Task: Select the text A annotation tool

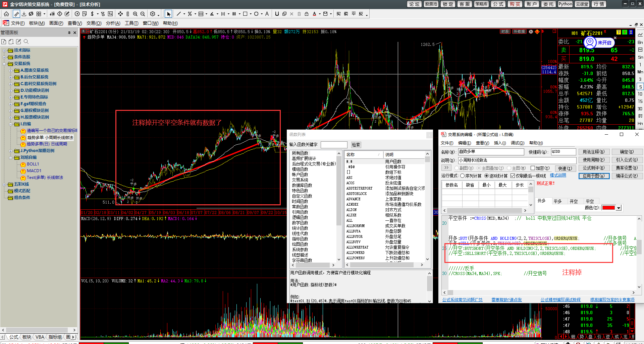Action: [267, 14]
